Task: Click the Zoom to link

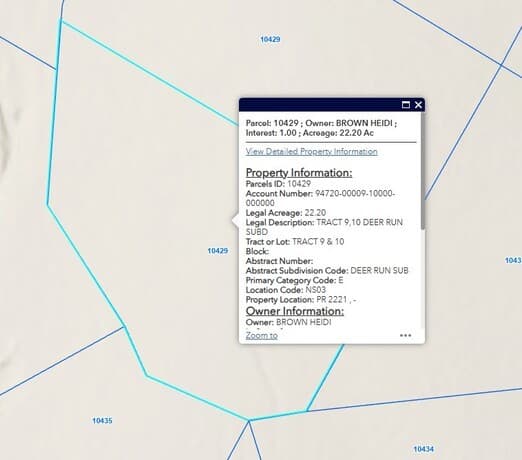Action: pyautogui.click(x=262, y=335)
